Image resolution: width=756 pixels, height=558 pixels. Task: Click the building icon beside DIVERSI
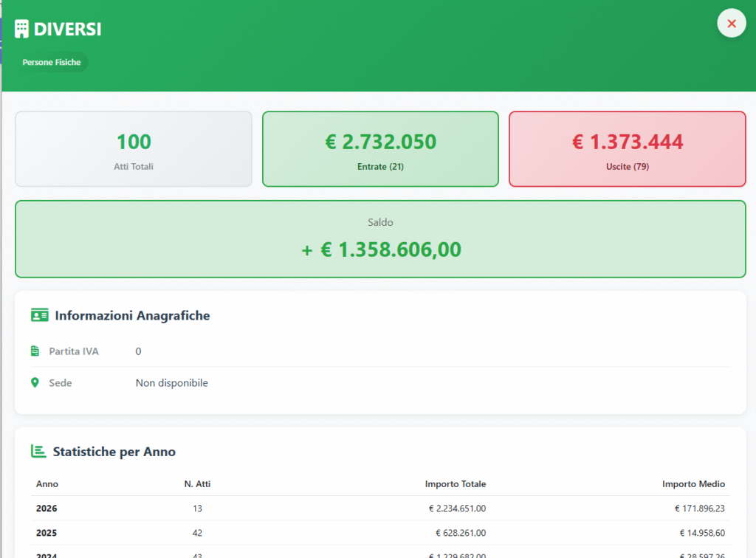coord(22,29)
